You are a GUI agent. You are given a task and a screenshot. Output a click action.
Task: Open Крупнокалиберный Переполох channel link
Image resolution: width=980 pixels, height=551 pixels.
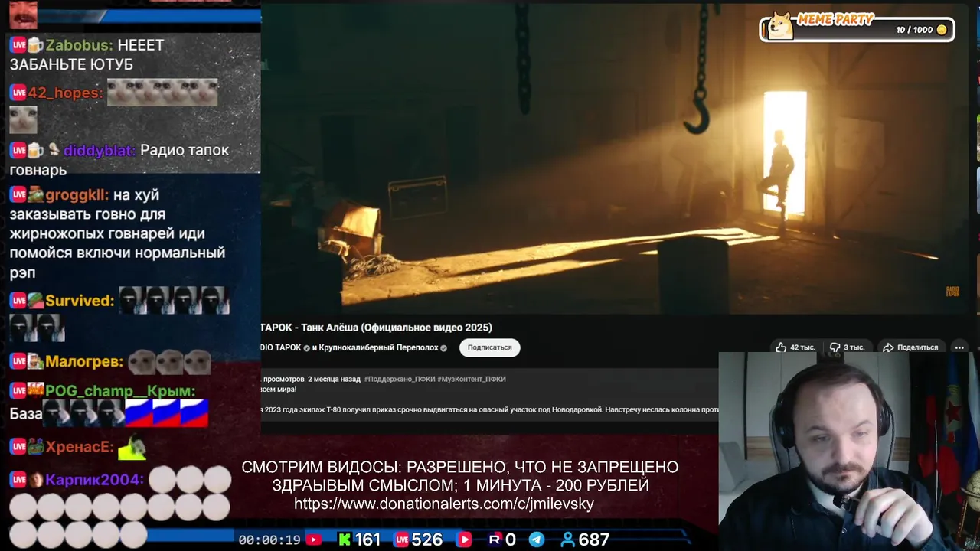point(379,347)
